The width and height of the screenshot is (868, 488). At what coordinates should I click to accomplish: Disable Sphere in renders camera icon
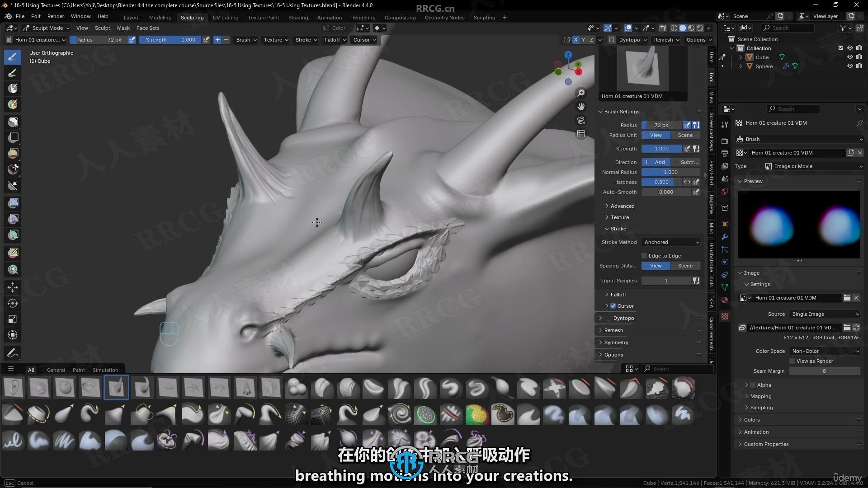point(859,66)
